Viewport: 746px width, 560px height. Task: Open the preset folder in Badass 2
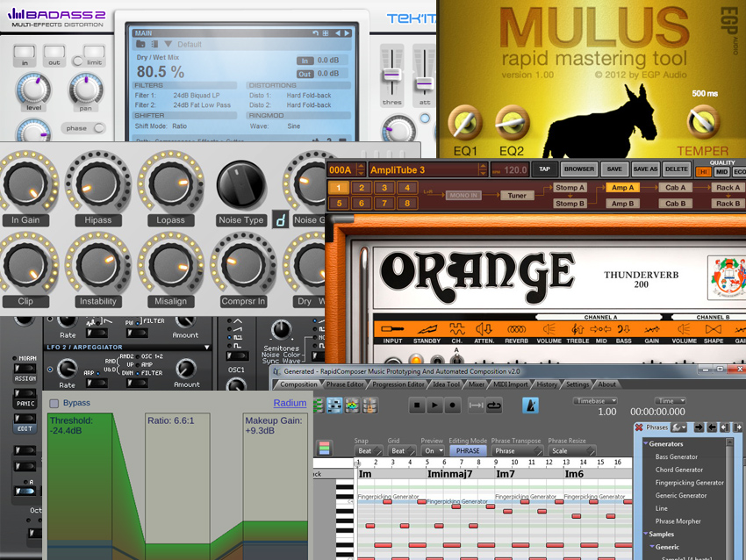140,44
